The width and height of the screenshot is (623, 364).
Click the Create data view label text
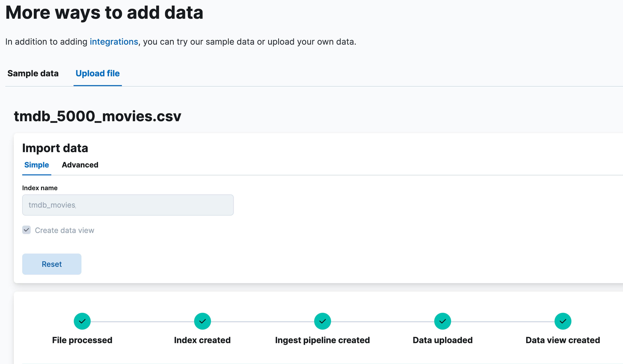(65, 230)
